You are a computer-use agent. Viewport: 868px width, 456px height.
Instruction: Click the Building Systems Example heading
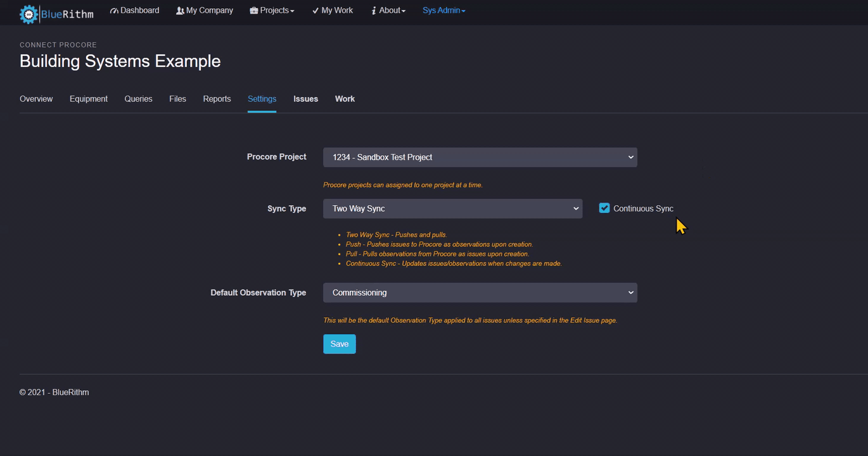click(x=120, y=61)
